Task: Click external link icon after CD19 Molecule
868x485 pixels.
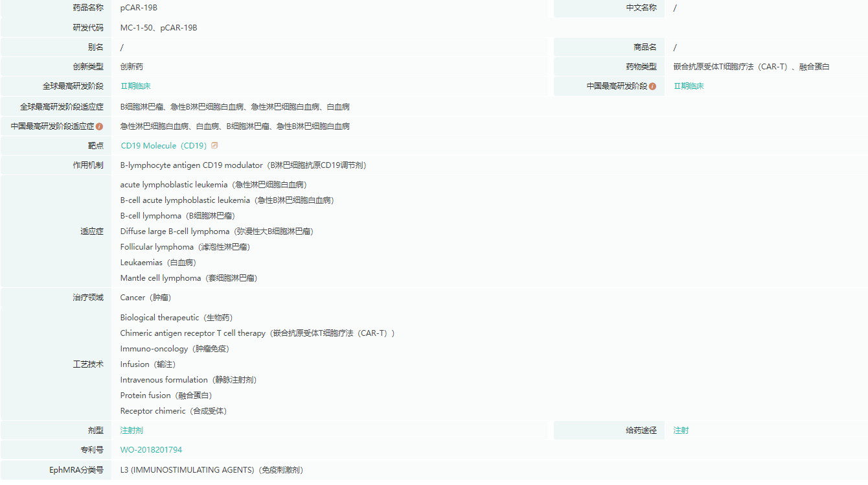Action: coord(214,145)
